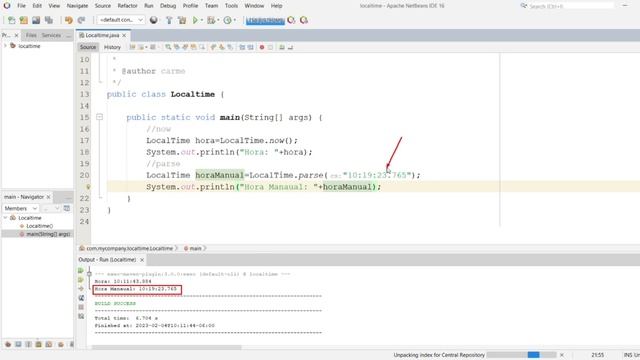The image size is (640, 360).
Task: Close the main - Navigator panel
Action: pyautogui.click(x=49, y=197)
